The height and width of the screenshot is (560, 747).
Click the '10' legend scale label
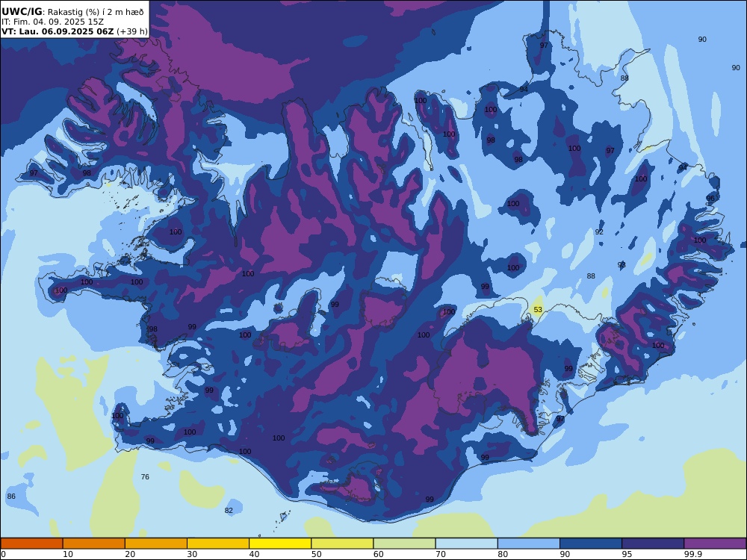pyautogui.click(x=68, y=554)
